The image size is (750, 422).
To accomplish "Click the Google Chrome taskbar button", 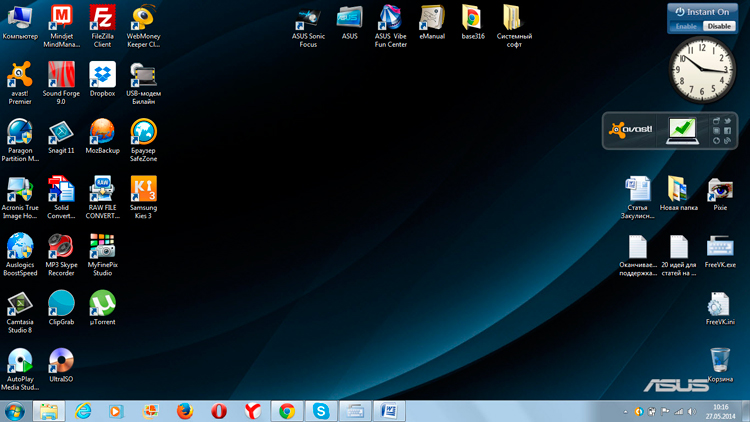I will tap(287, 411).
